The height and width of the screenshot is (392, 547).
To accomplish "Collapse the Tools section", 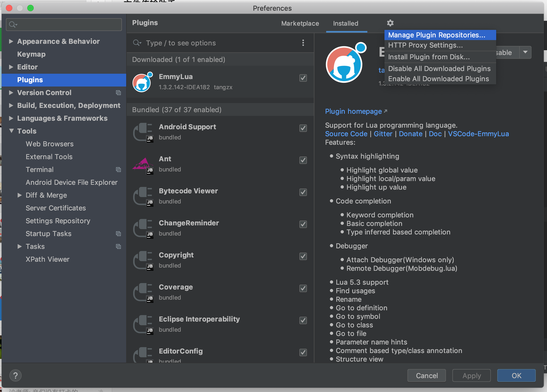I will tap(11, 131).
